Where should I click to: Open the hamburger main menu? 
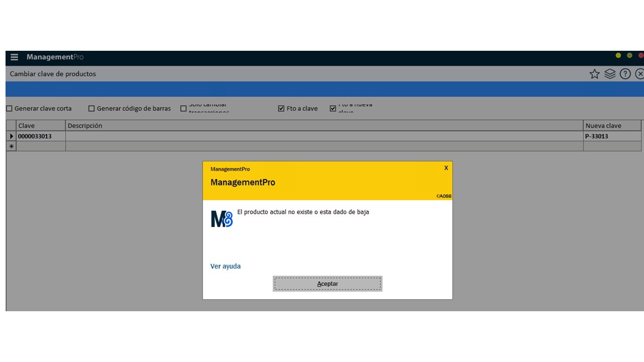pos(14,57)
